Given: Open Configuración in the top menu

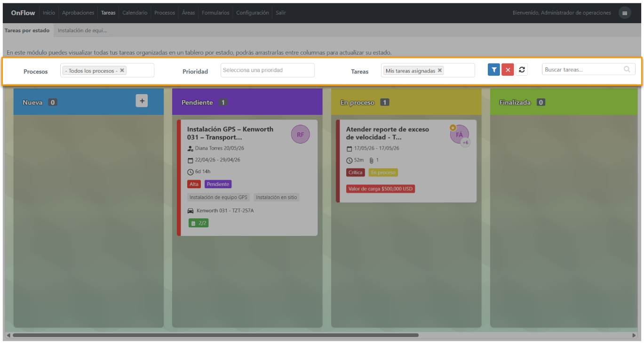Looking at the screenshot, I should [253, 13].
